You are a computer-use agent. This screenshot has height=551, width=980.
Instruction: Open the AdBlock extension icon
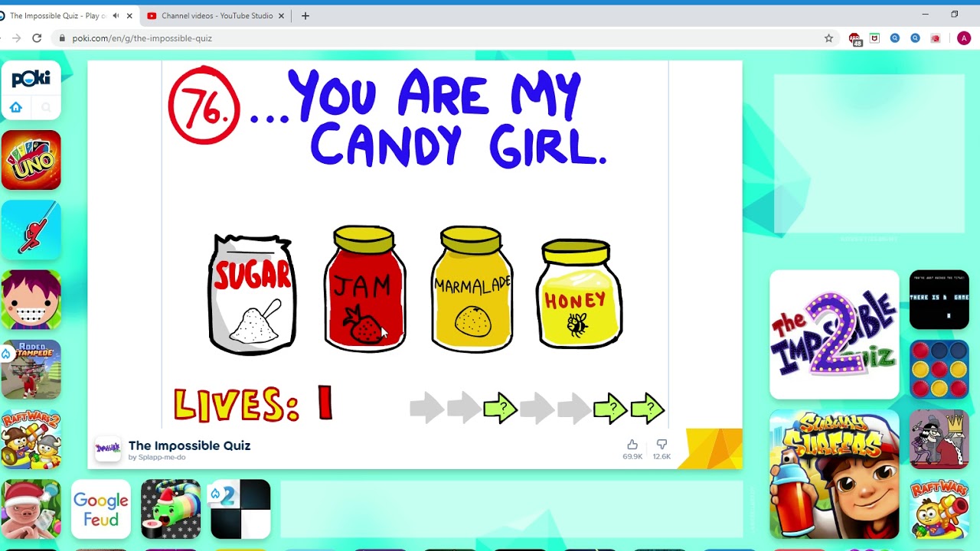pos(855,38)
